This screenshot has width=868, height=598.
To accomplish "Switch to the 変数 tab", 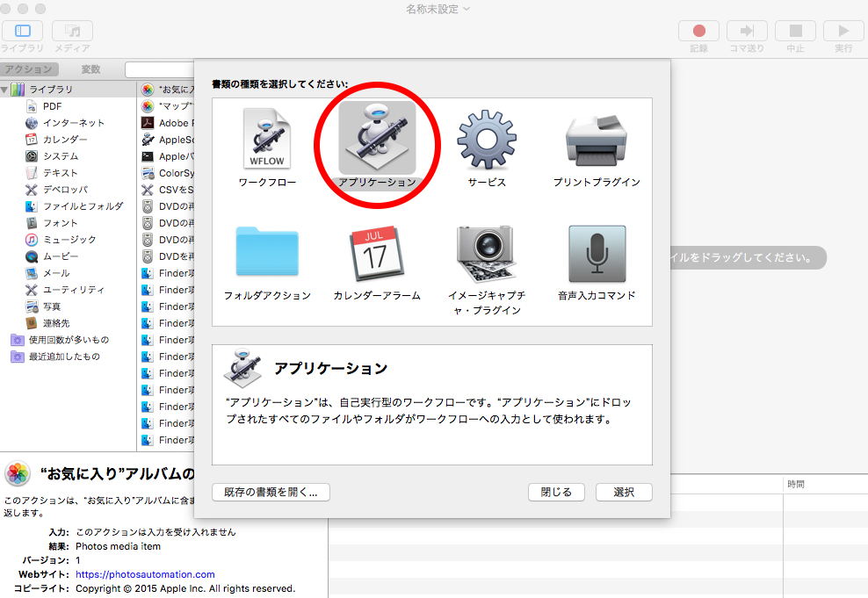I will point(90,69).
